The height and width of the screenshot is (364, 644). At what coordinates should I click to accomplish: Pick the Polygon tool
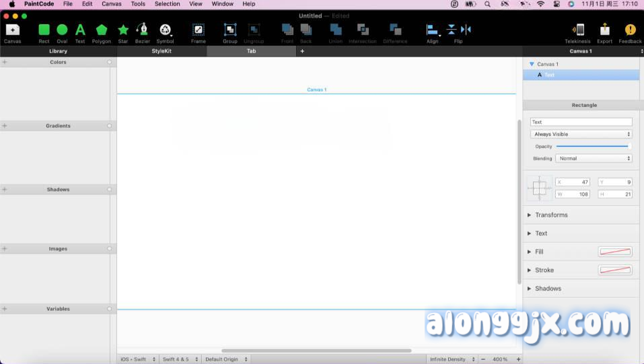101,30
